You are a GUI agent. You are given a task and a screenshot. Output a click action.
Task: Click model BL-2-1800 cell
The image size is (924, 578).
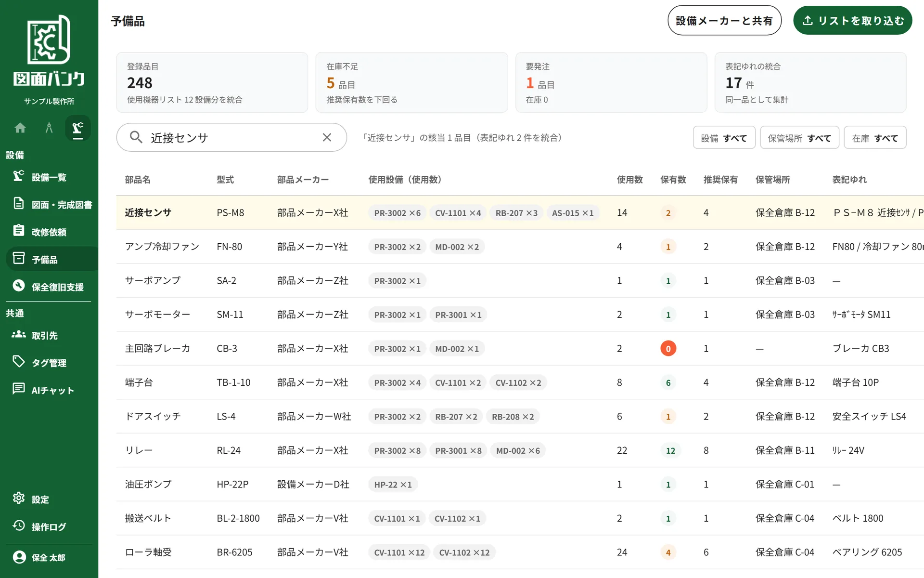point(238,518)
